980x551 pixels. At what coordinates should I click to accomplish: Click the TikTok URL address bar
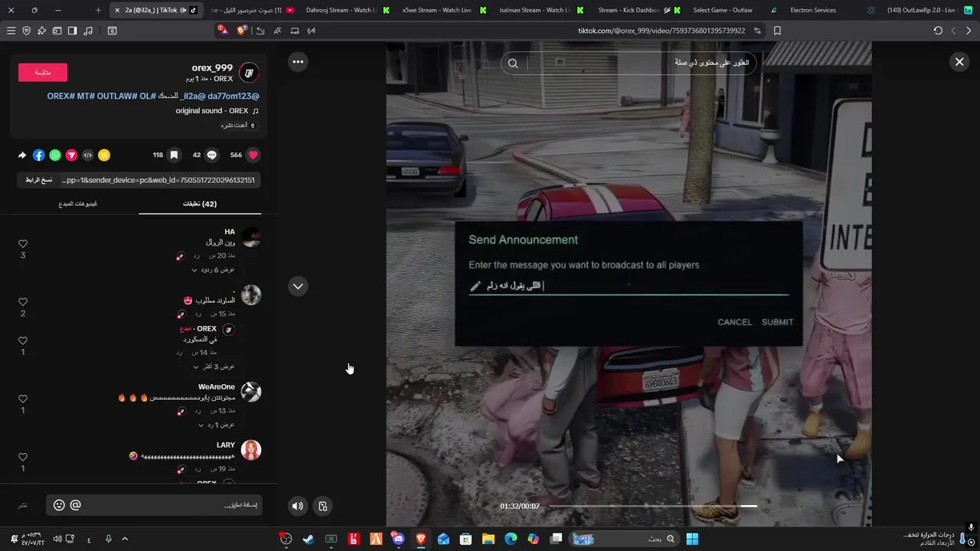point(661,31)
